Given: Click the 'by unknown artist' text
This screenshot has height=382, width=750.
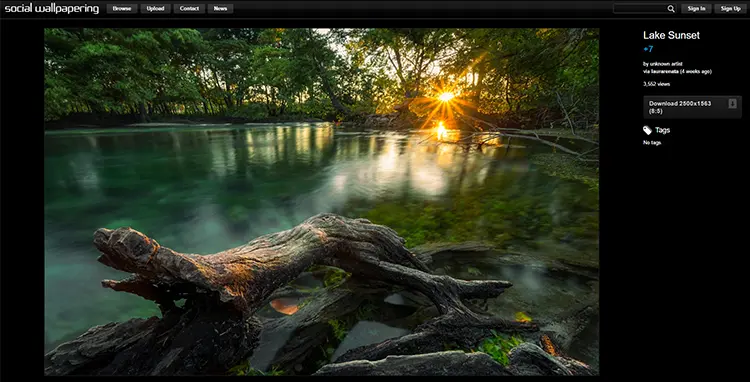Looking at the screenshot, I should pyautogui.click(x=662, y=64).
